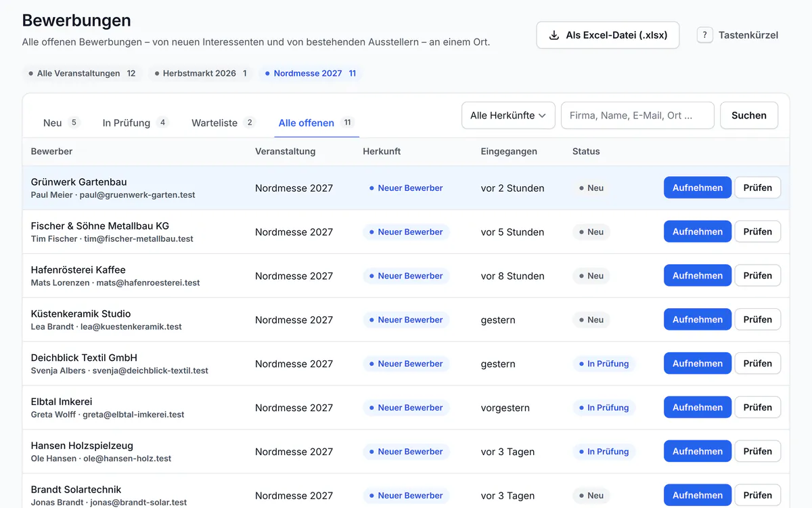Image resolution: width=812 pixels, height=508 pixels.
Task: Filter by Herbstmarkt 2026 chip
Action: [200, 73]
